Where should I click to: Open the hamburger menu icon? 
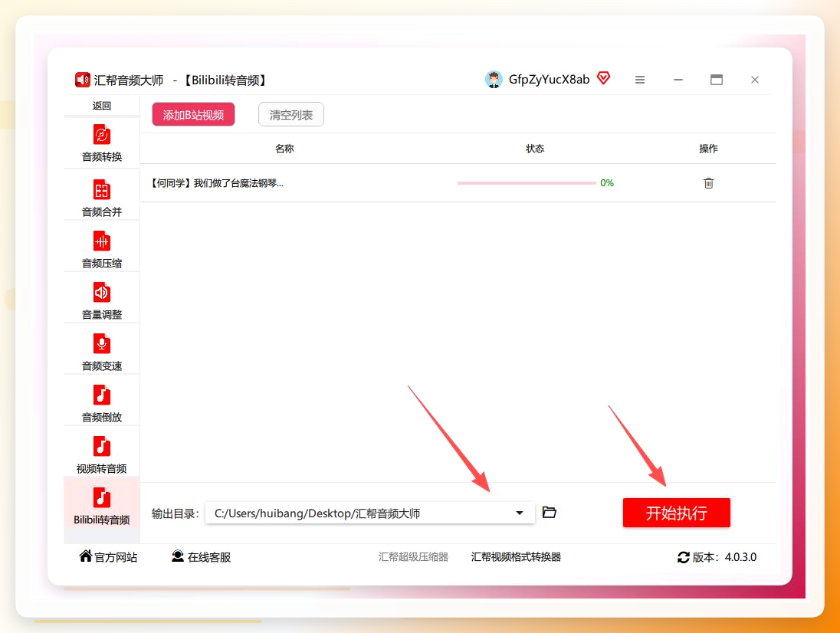pyautogui.click(x=640, y=80)
